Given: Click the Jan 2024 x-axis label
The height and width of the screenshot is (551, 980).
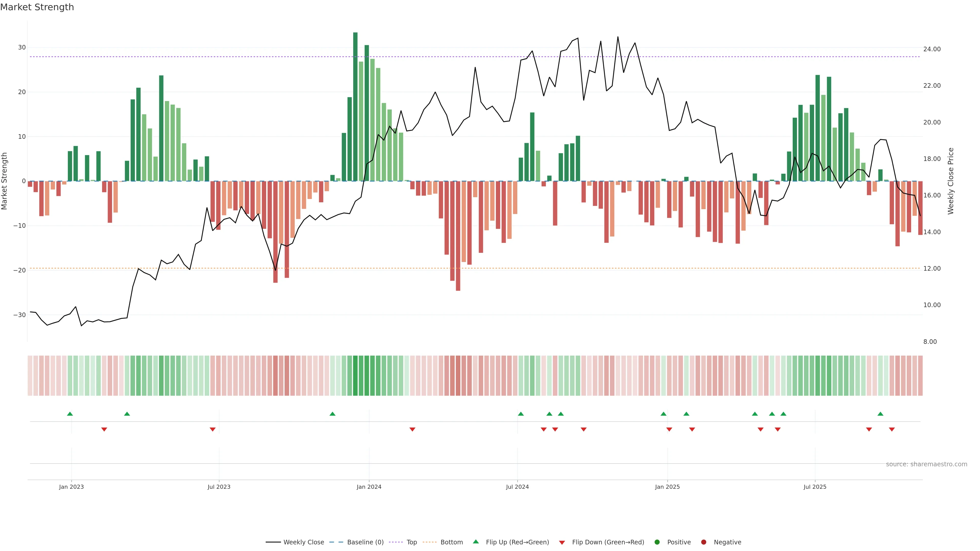Looking at the screenshot, I should coord(369,487).
